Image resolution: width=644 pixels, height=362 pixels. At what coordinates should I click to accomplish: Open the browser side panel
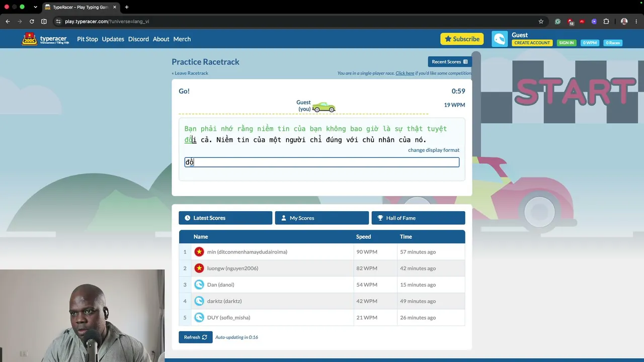pos(44,22)
